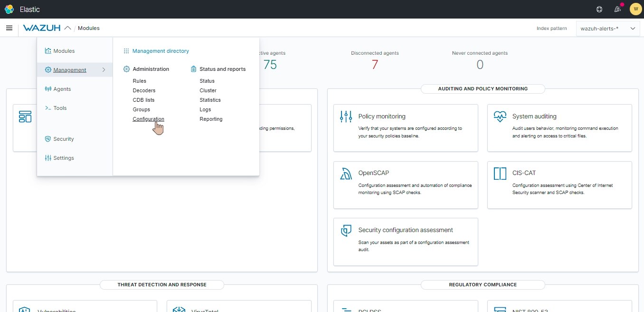This screenshot has height=312, width=644.
Task: Open Groups under Administration
Action: [x=142, y=109]
